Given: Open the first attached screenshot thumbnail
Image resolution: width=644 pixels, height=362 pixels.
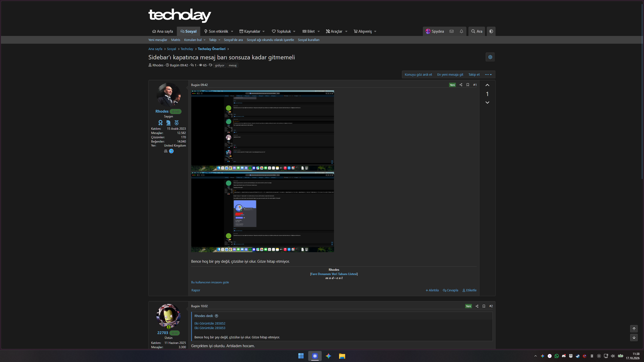Looking at the screenshot, I should point(262,130).
